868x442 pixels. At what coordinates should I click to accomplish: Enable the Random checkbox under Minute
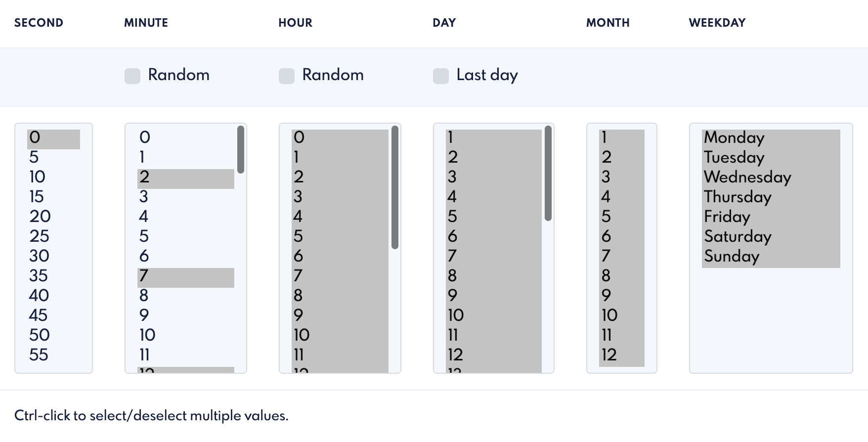pos(132,76)
